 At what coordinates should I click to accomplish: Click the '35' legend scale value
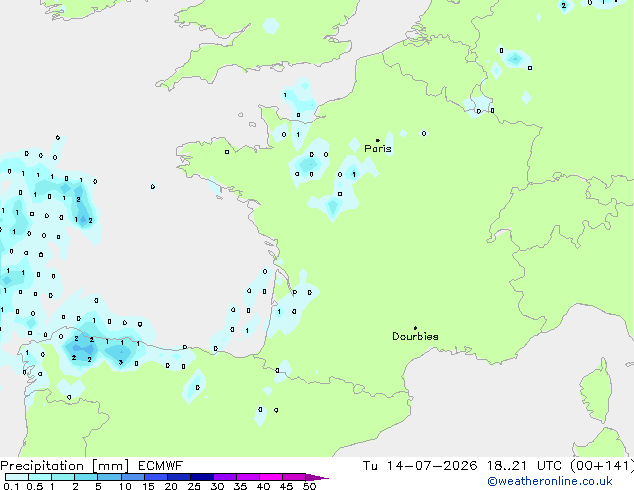pos(241,486)
